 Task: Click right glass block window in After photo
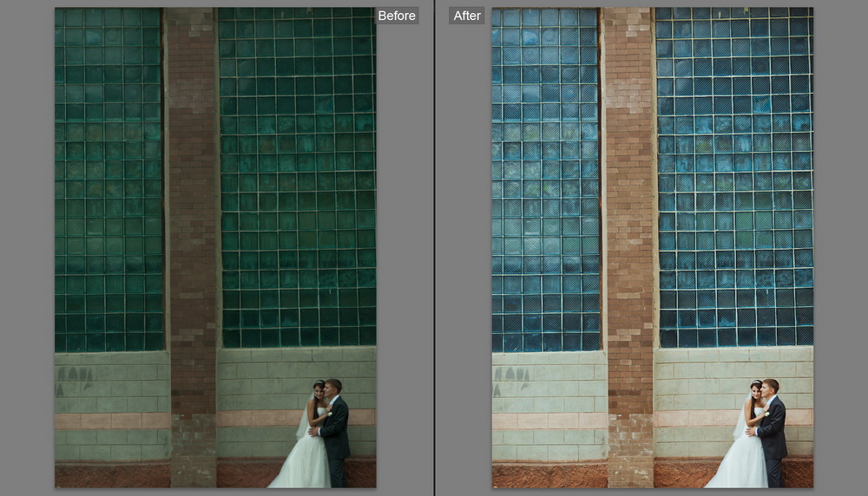click(734, 173)
